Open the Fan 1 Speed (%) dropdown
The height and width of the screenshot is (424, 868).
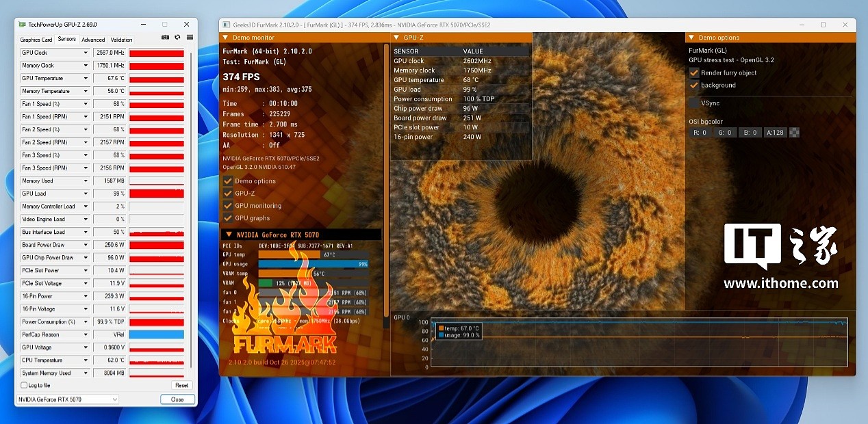[x=86, y=104]
